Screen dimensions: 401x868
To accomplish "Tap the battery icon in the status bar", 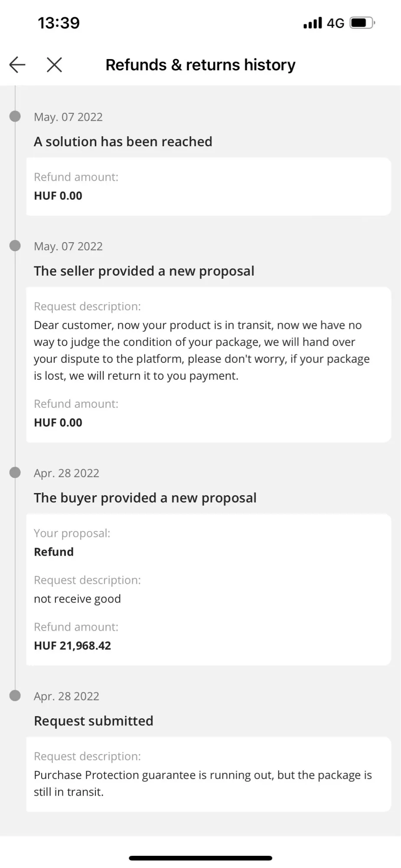I will (x=362, y=23).
